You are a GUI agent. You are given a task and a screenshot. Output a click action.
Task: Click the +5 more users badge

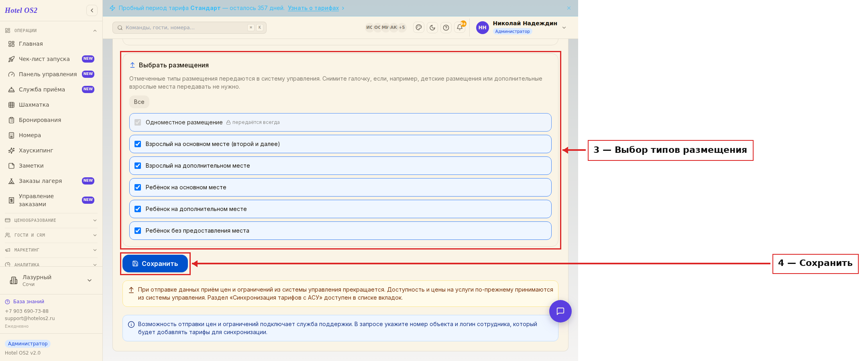[402, 27]
